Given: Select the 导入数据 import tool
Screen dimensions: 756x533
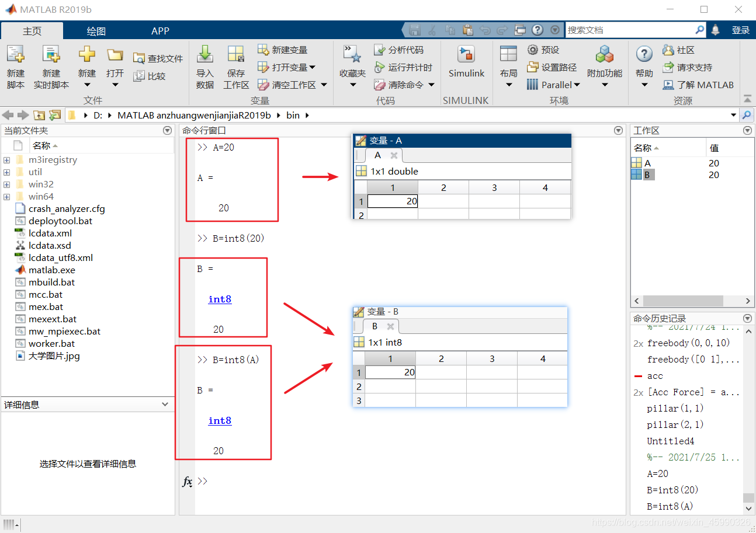Looking at the screenshot, I should pyautogui.click(x=204, y=66).
